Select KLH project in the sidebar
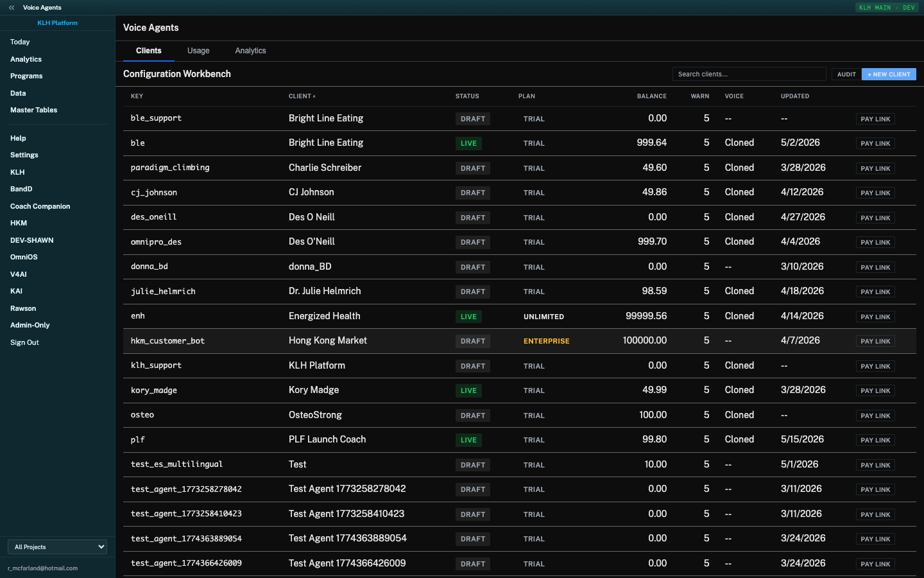924x578 pixels. tap(17, 172)
